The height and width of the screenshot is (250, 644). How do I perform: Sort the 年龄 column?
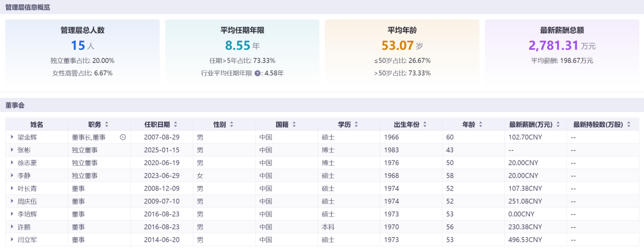(481, 124)
